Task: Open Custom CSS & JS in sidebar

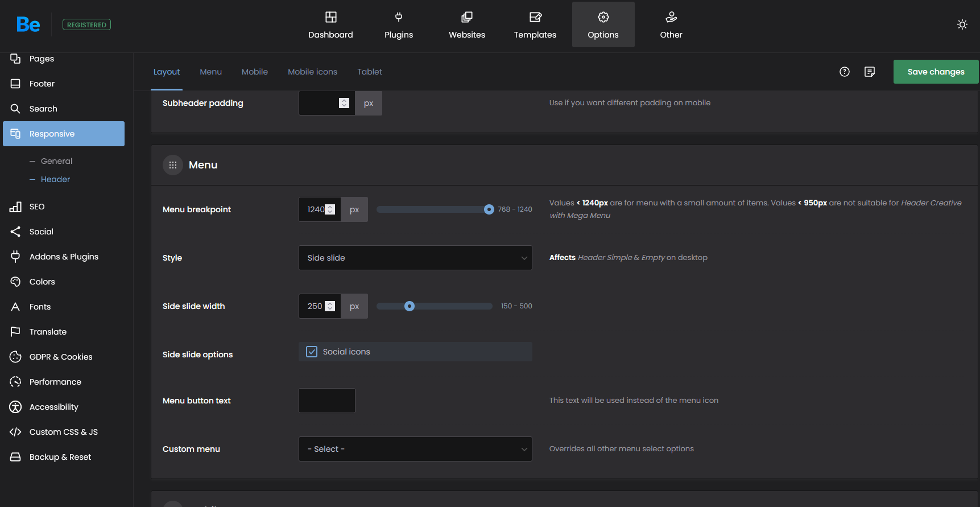Action: (64, 432)
